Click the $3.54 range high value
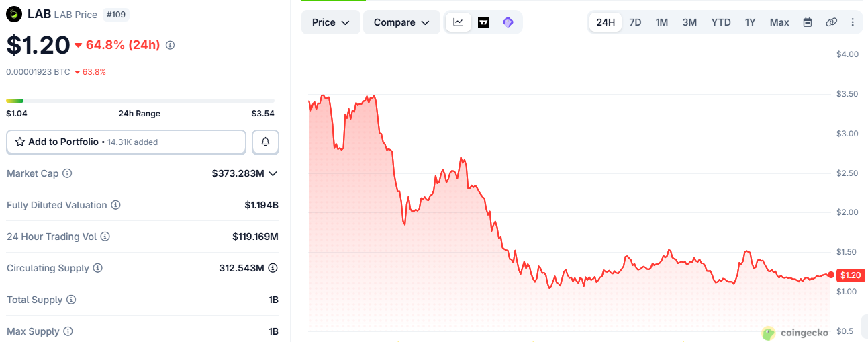Viewport: 868px width, 342px height. point(263,114)
